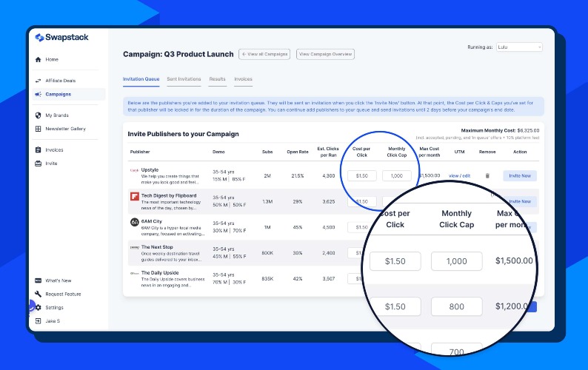Viewport: 588px width, 370px height.
Task: Click the Upstyle publisher logo
Action: pyautogui.click(x=134, y=170)
